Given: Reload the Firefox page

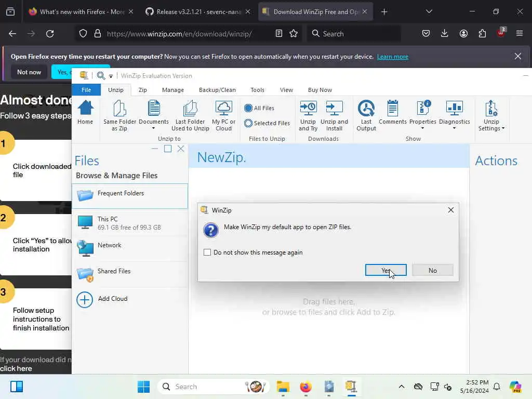Looking at the screenshot, I should point(50,34).
